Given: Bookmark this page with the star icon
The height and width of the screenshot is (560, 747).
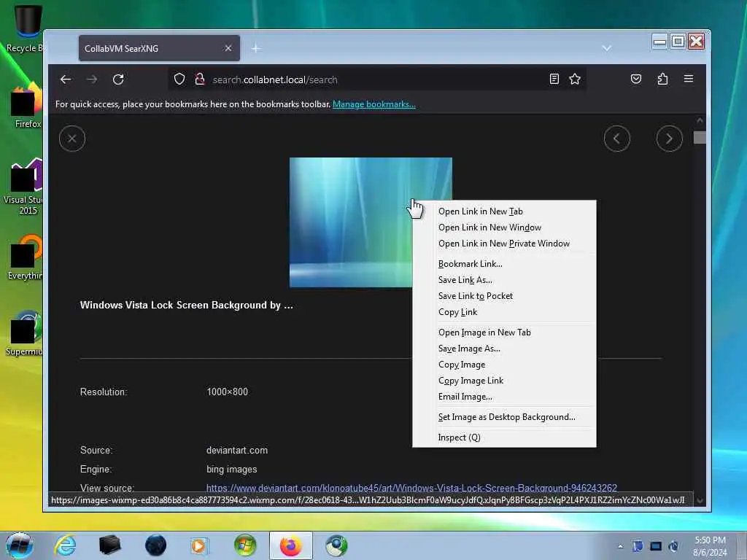Looking at the screenshot, I should coord(575,79).
